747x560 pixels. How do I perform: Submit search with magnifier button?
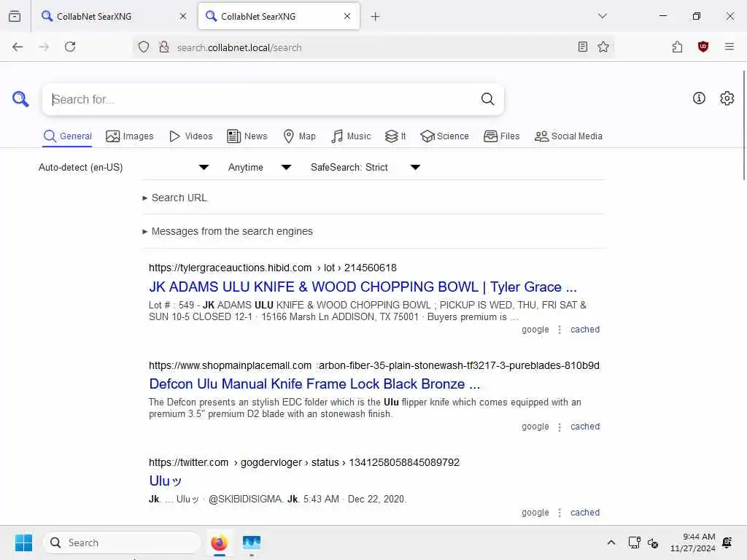click(x=487, y=99)
